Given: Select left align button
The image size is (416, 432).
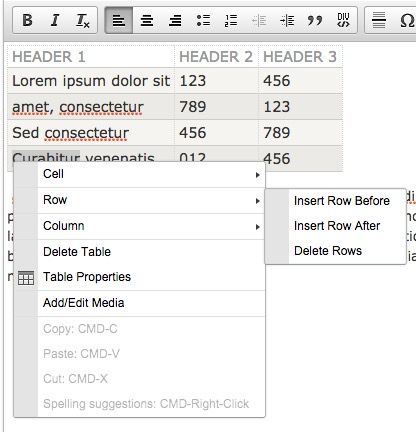Looking at the screenshot, I should [x=119, y=20].
